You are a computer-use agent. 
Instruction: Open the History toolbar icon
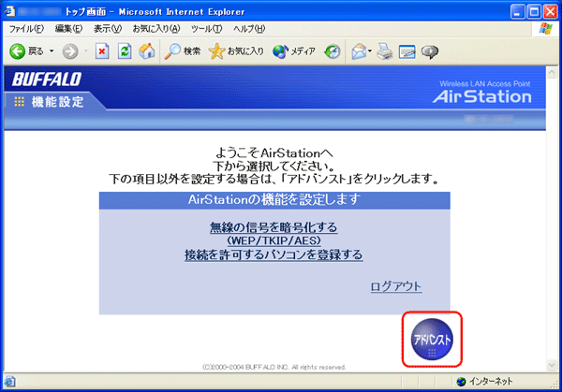click(x=333, y=51)
